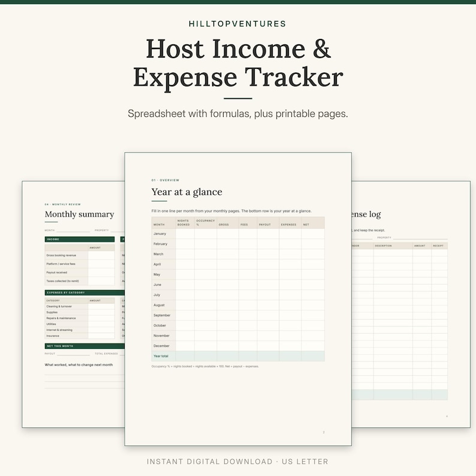Select the 'Utilities' category row
Image resolution: width=476 pixels, height=476 pixels.
pyautogui.click(x=80, y=324)
